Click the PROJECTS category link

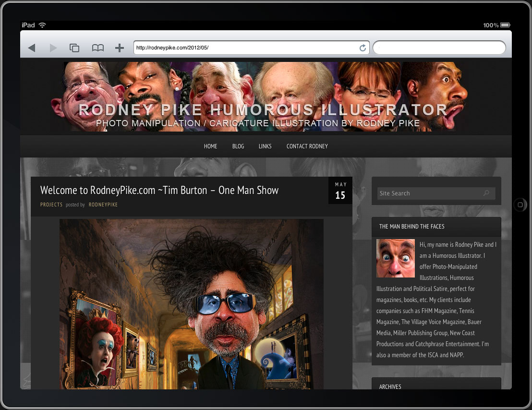tap(51, 205)
